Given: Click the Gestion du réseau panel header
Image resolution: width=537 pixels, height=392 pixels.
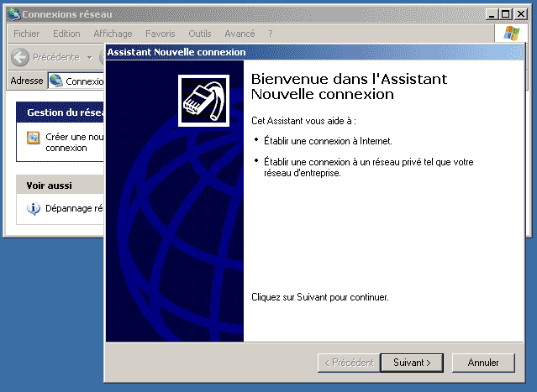Looking at the screenshot, I should [60, 112].
